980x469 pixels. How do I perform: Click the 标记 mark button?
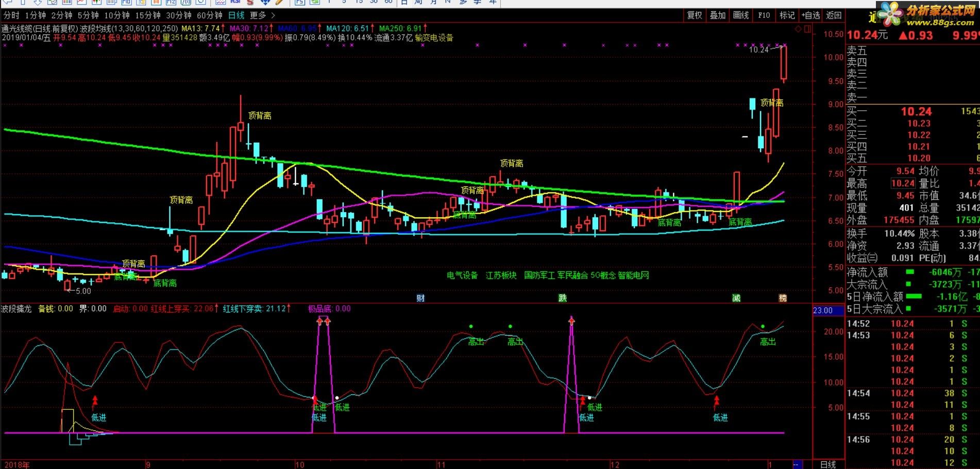[x=787, y=15]
